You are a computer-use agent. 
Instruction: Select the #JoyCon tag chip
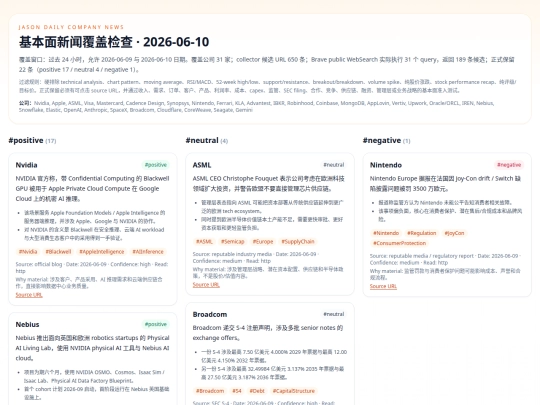(x=454, y=233)
